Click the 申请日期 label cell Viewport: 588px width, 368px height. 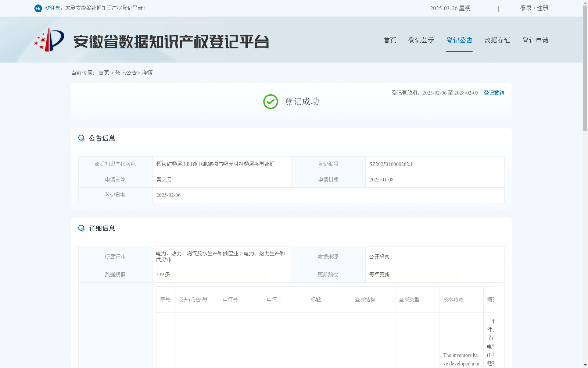click(328, 180)
